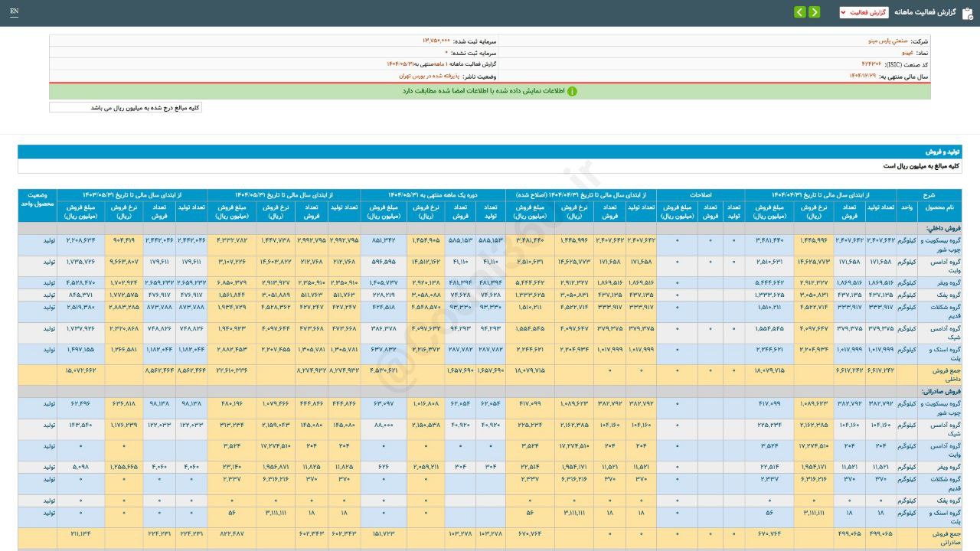Click the 'شرح' column group header
The width and height of the screenshot is (980, 551).
point(929,195)
